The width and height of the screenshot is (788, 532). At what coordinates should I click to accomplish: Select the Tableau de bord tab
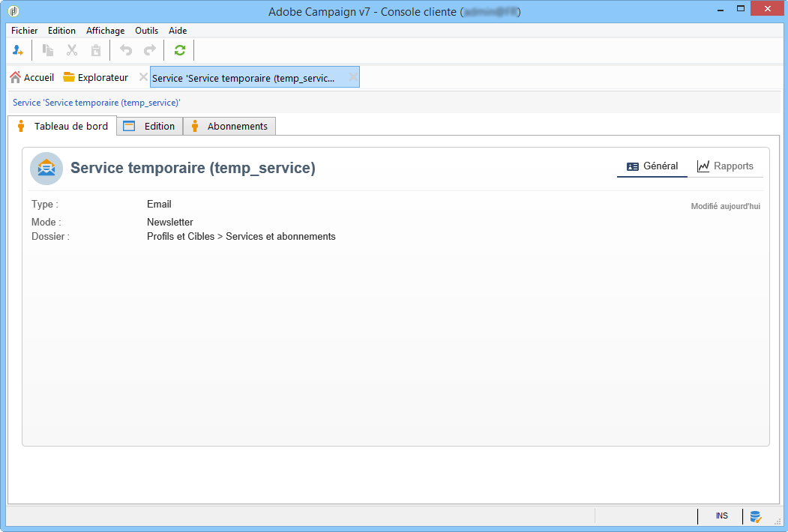(x=62, y=126)
